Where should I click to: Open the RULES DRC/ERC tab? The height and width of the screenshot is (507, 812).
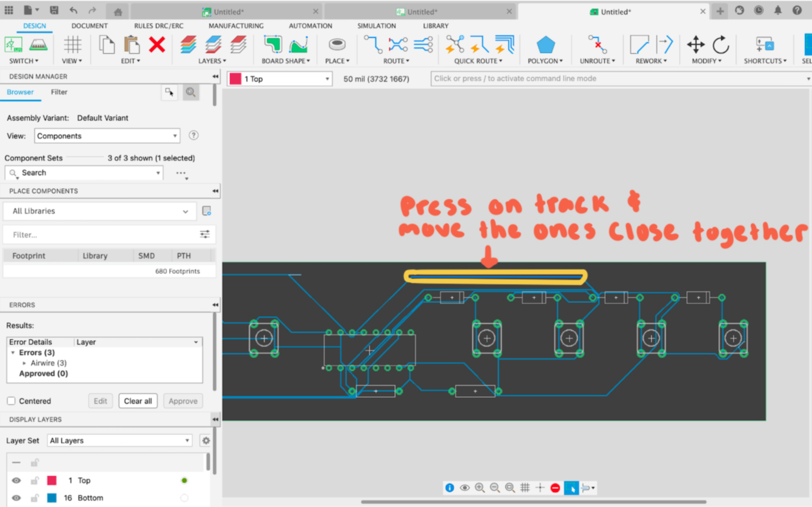pos(159,26)
